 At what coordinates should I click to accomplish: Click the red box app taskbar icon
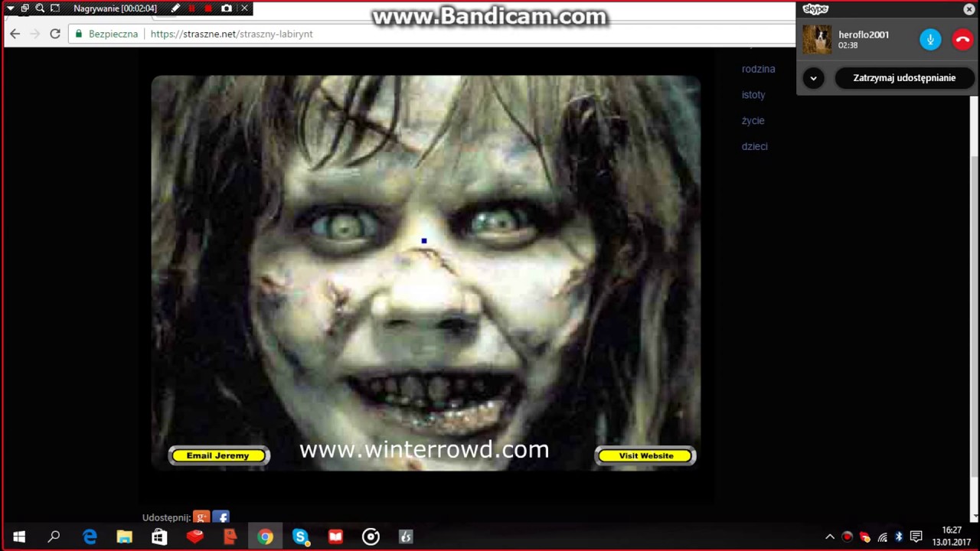click(x=194, y=537)
